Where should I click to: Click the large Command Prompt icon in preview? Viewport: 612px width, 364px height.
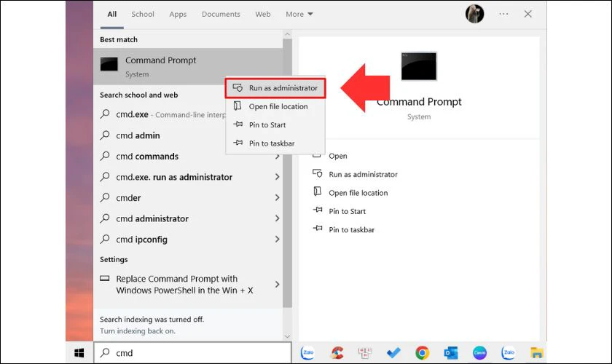tap(419, 66)
